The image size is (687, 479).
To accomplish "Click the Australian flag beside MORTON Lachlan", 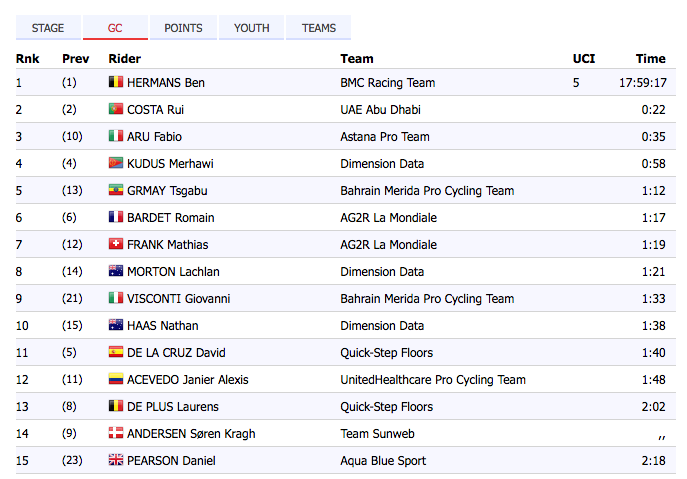I will (x=115, y=272).
